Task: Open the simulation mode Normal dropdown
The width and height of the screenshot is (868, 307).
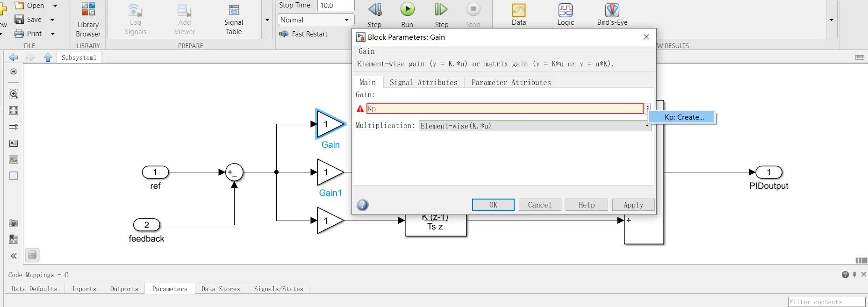Action: click(x=316, y=20)
